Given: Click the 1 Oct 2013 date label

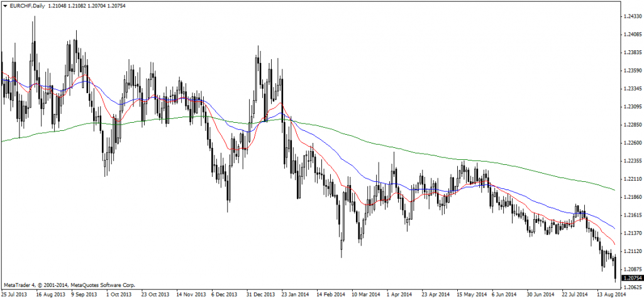Looking at the screenshot, I should pos(119,295).
